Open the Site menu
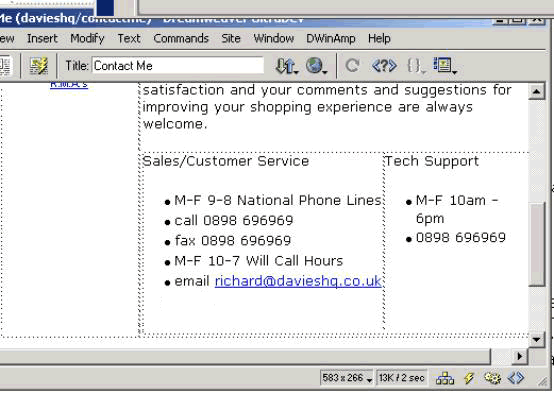The height and width of the screenshot is (394, 554). 231,38
